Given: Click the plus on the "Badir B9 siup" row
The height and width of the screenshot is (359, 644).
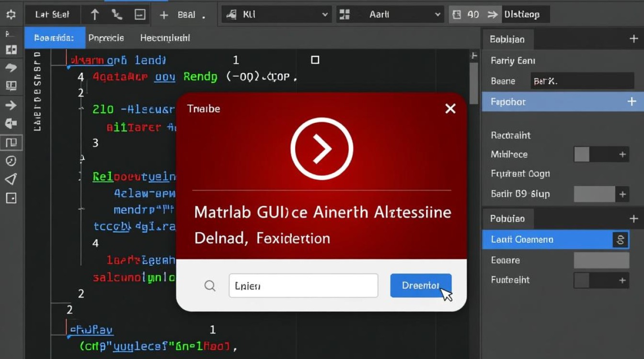Looking at the screenshot, I should click(622, 194).
